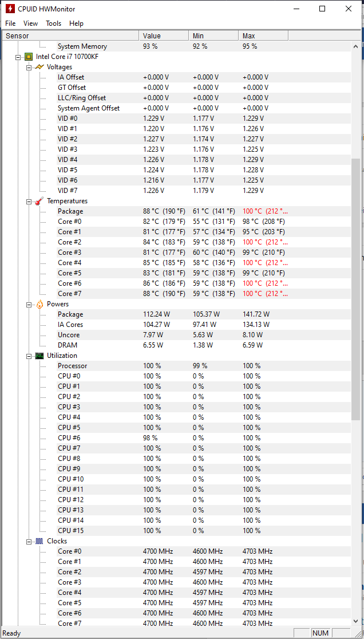Collapse the Clocks section
Image resolution: width=364 pixels, height=639 pixels.
(x=29, y=542)
